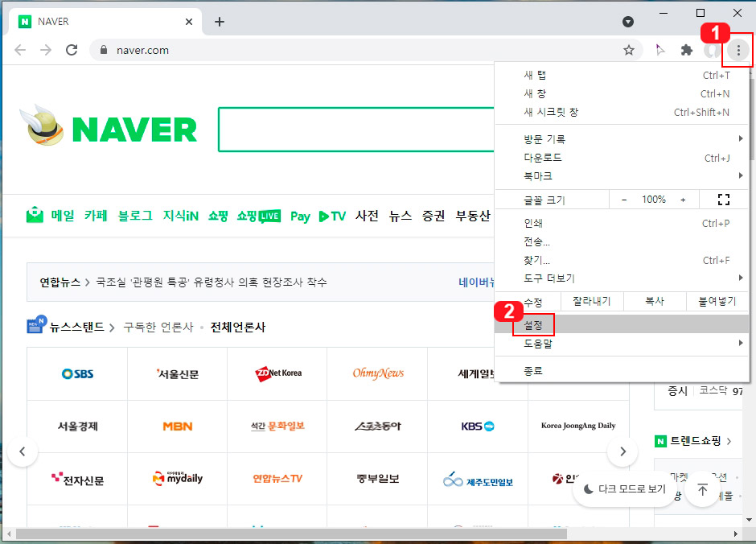Open the Extensions puzzle icon
This screenshot has height=544, width=756.
686,50
